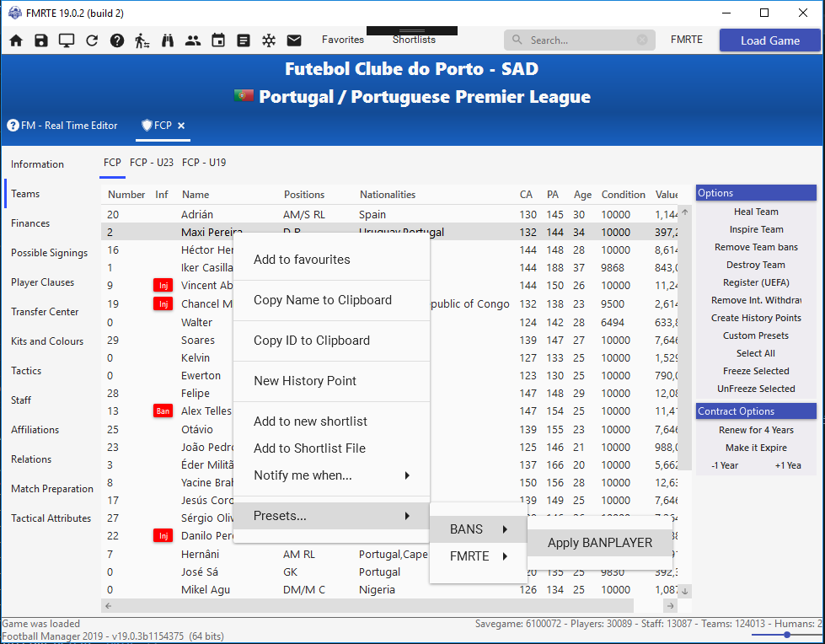Click Heal Team option
This screenshot has height=644, width=825.
tap(756, 212)
